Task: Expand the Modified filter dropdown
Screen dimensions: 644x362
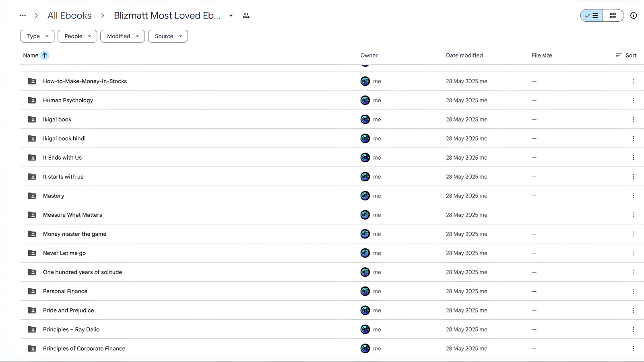Action: [x=122, y=36]
